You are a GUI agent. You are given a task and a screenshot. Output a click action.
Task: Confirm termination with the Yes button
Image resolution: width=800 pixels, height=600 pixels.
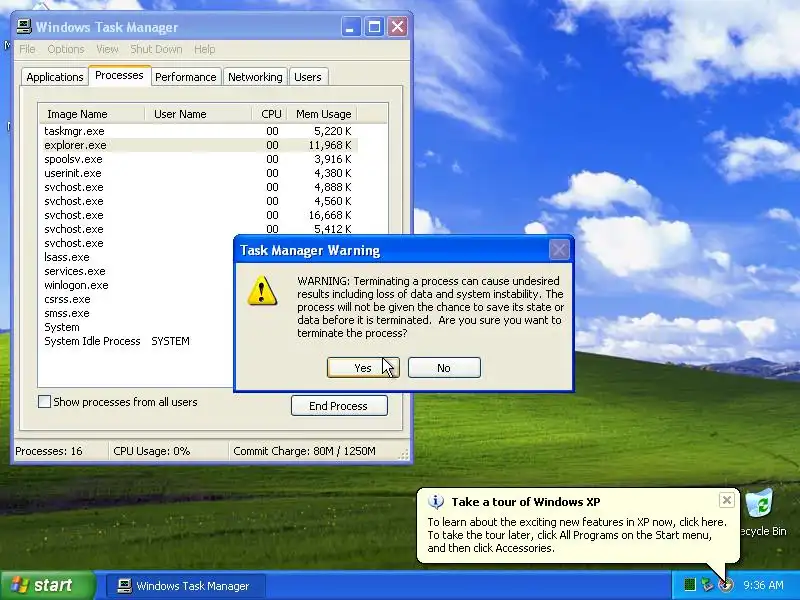[x=363, y=368]
